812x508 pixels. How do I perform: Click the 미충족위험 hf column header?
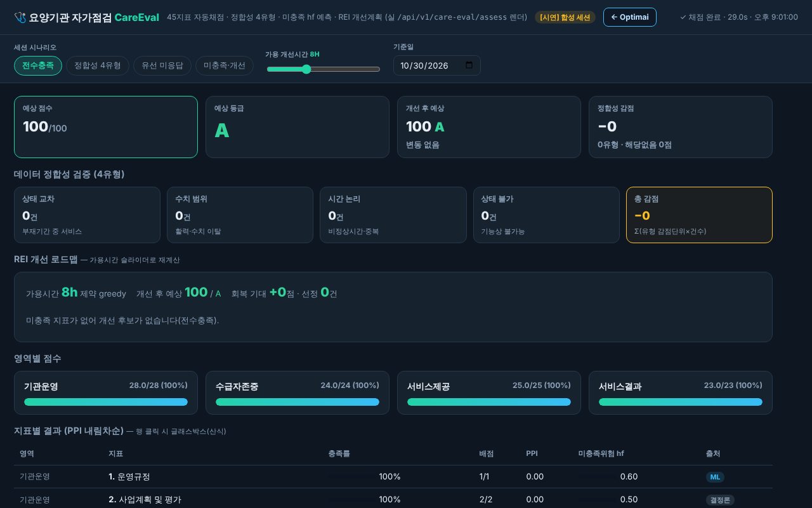pos(601,453)
